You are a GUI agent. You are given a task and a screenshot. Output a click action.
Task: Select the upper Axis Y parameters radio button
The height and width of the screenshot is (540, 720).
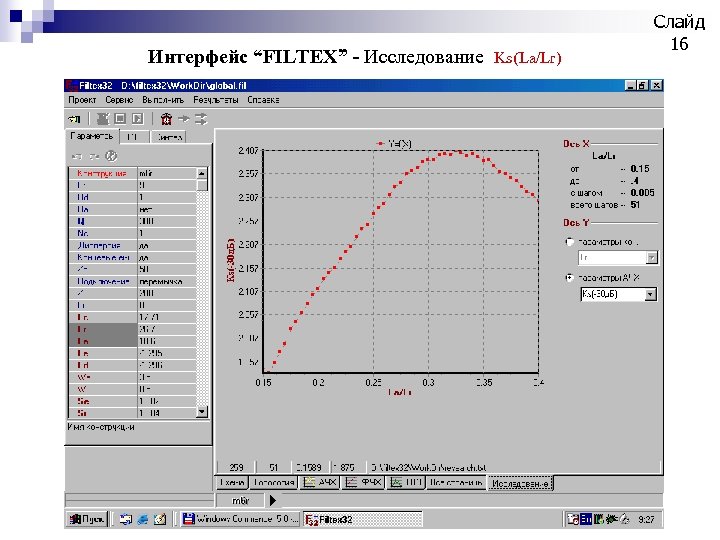570,242
